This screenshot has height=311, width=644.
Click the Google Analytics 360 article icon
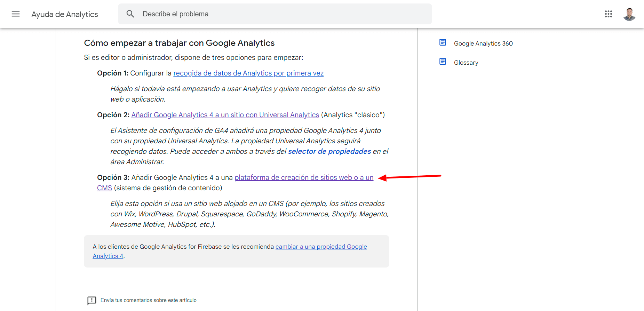443,42
